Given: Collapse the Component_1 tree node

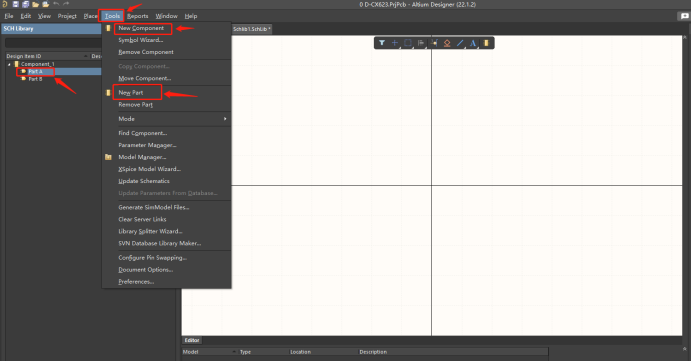Looking at the screenshot, I should [x=9, y=64].
